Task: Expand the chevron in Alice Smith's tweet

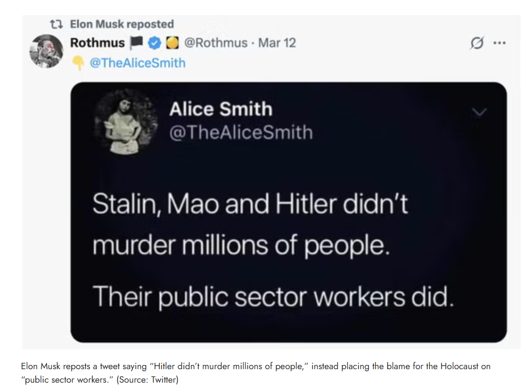Action: pyautogui.click(x=479, y=112)
